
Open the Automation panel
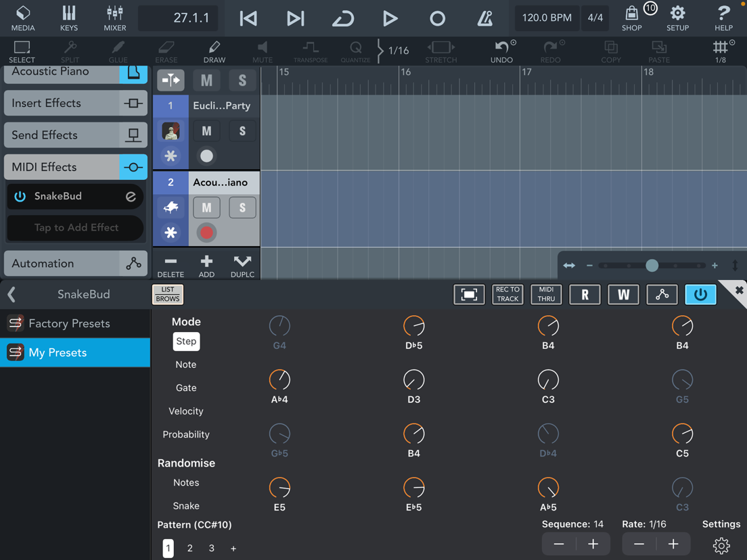point(75,263)
